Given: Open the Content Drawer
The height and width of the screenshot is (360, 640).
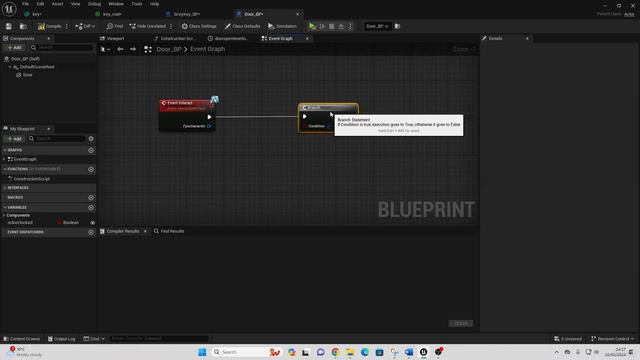Looking at the screenshot, I should (22, 339).
